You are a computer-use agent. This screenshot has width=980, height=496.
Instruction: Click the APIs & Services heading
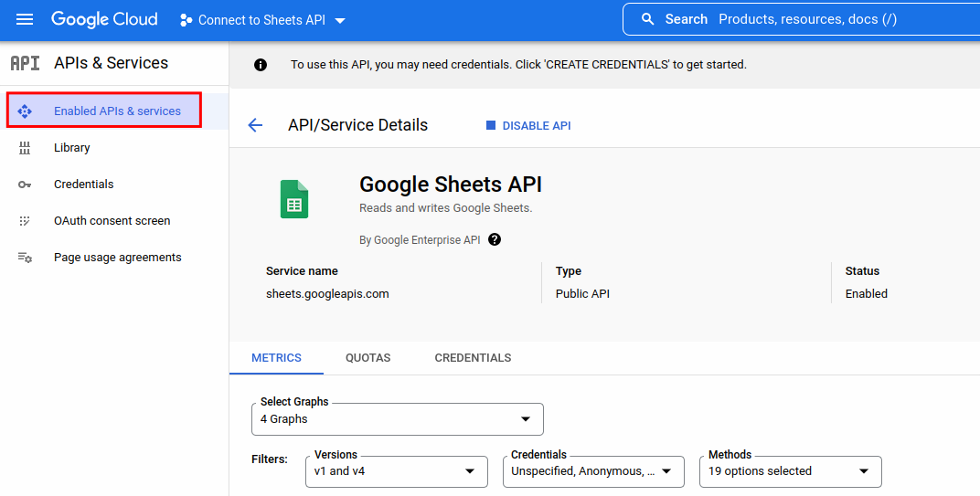point(112,63)
